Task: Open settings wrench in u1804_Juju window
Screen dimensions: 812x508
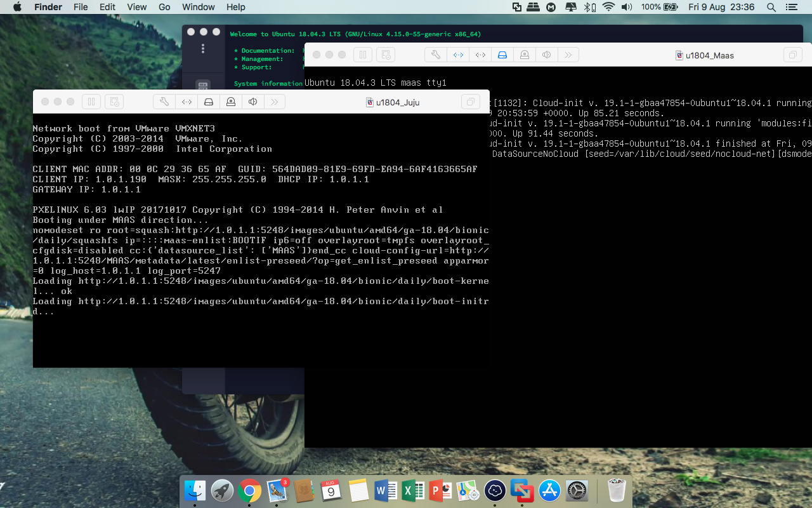Action: (164, 102)
